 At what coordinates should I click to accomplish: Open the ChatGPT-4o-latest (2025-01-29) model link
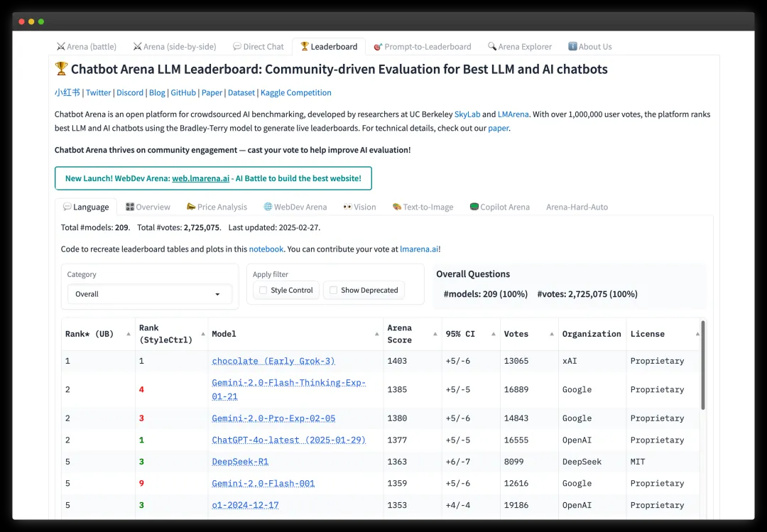point(288,440)
